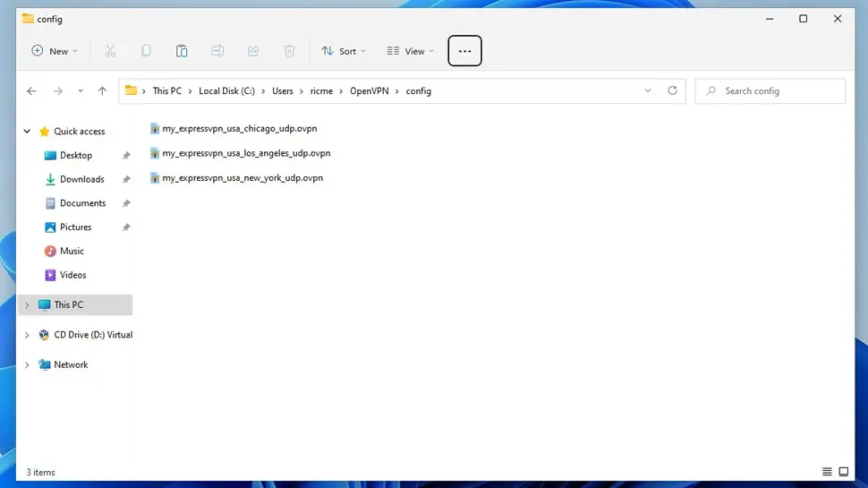
Task: Open recent locations chevron dropdown
Action: point(81,90)
